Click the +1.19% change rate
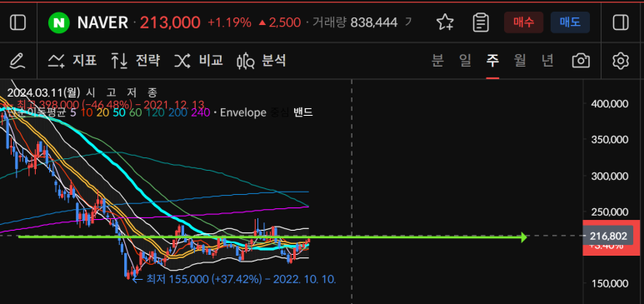Screen dimensions: 644x304 click(229, 22)
